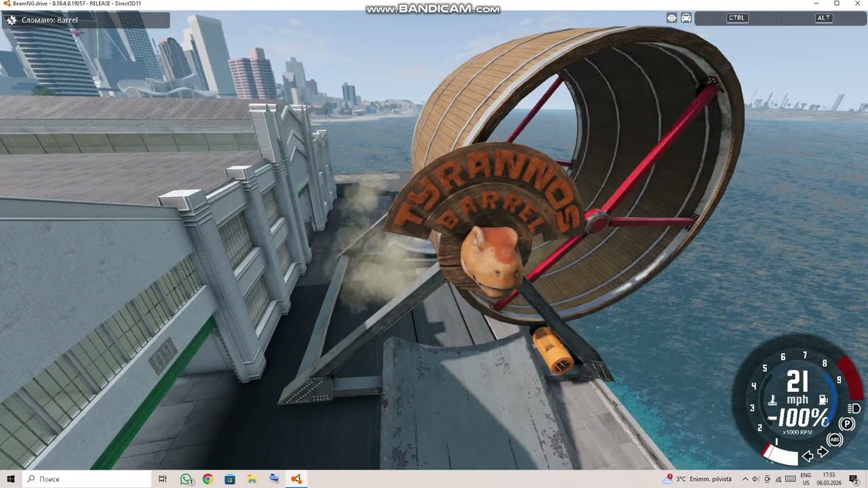Click the Meet Now camera tray icon
868x488 pixels.
coord(767,479)
